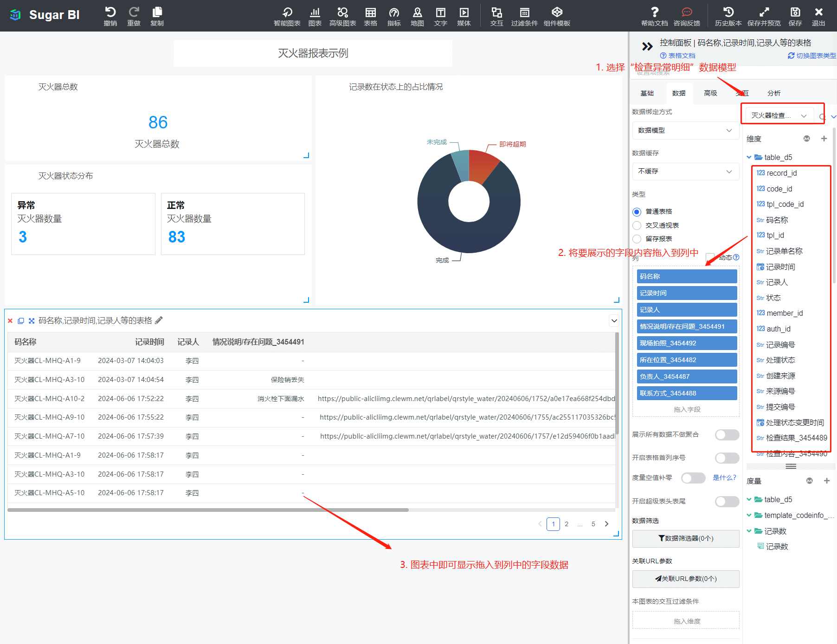The width and height of the screenshot is (837, 644).
Task: Add a new dimension with plus icon
Action: [824, 139]
